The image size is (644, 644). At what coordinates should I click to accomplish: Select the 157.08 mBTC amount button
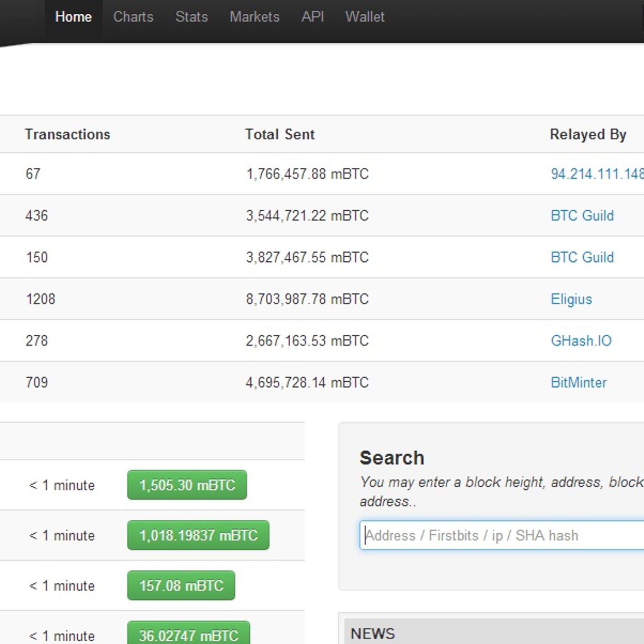[x=181, y=586]
